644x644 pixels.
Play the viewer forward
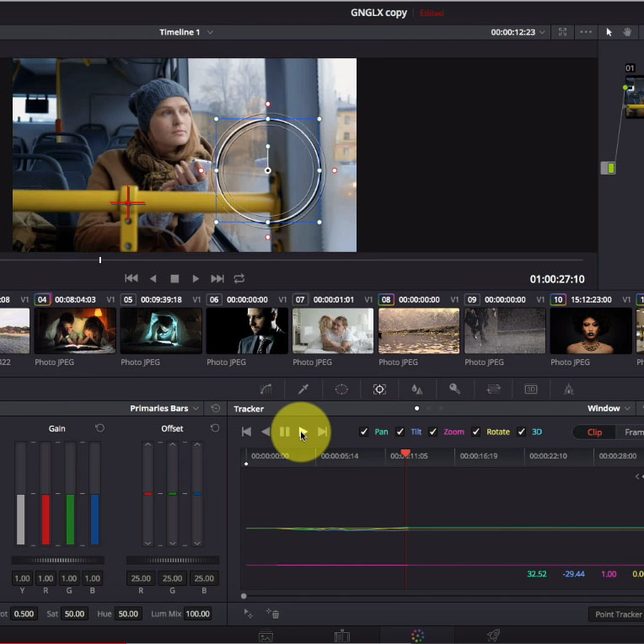coord(196,279)
